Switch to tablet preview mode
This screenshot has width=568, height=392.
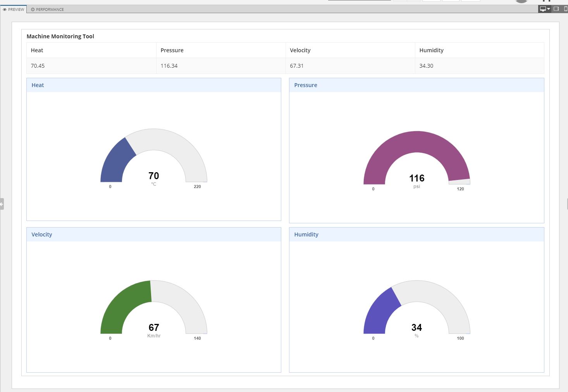[556, 9]
